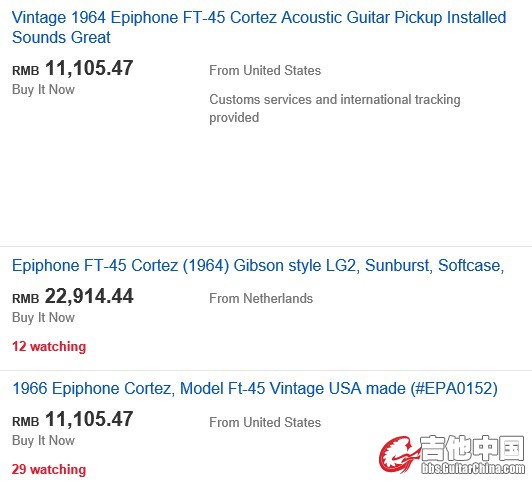Click the bbs.GuitarChina.com watermark text
The image size is (532, 484).
click(473, 468)
